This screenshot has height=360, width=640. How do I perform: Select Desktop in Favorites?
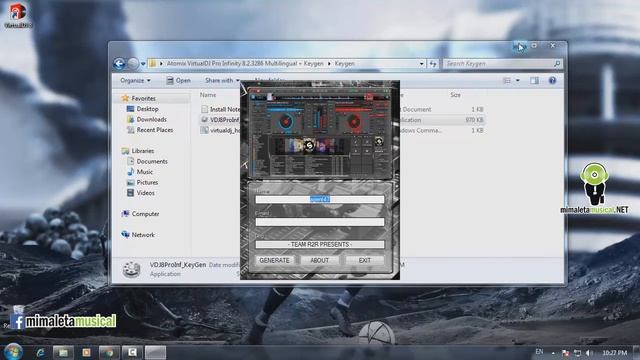[x=147, y=109]
